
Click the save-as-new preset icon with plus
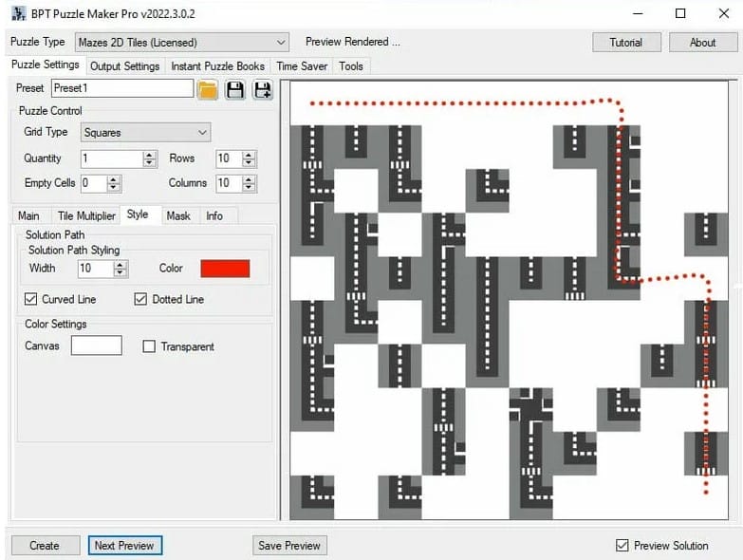click(x=262, y=89)
